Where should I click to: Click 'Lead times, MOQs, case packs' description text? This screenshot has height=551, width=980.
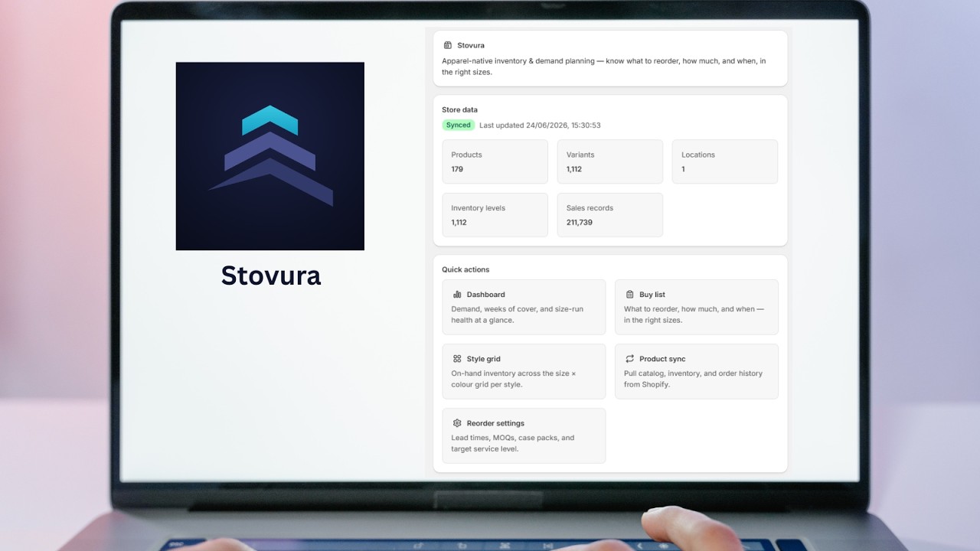[512, 443]
